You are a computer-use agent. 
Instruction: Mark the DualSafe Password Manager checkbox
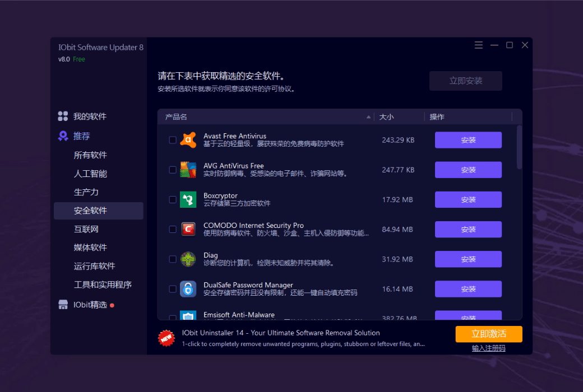pos(173,289)
